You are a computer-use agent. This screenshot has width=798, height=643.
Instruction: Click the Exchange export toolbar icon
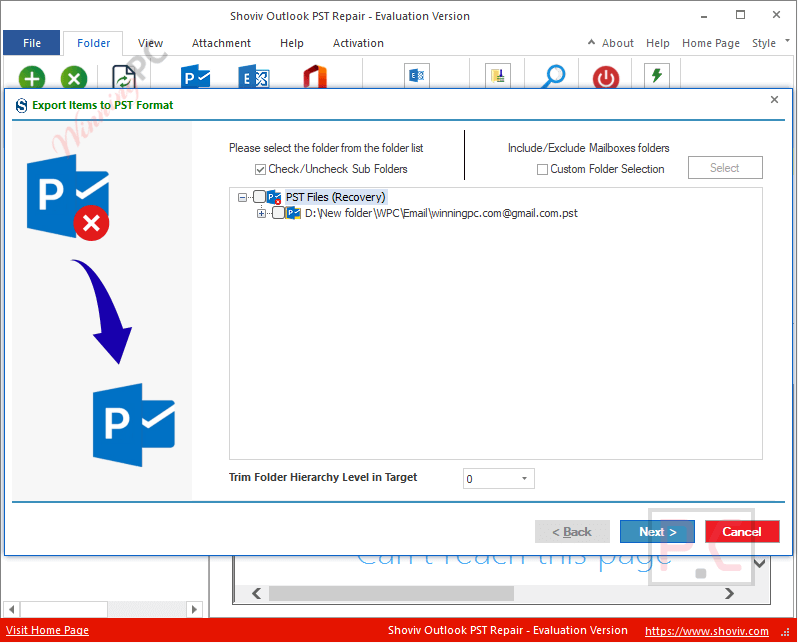pyautogui.click(x=253, y=76)
